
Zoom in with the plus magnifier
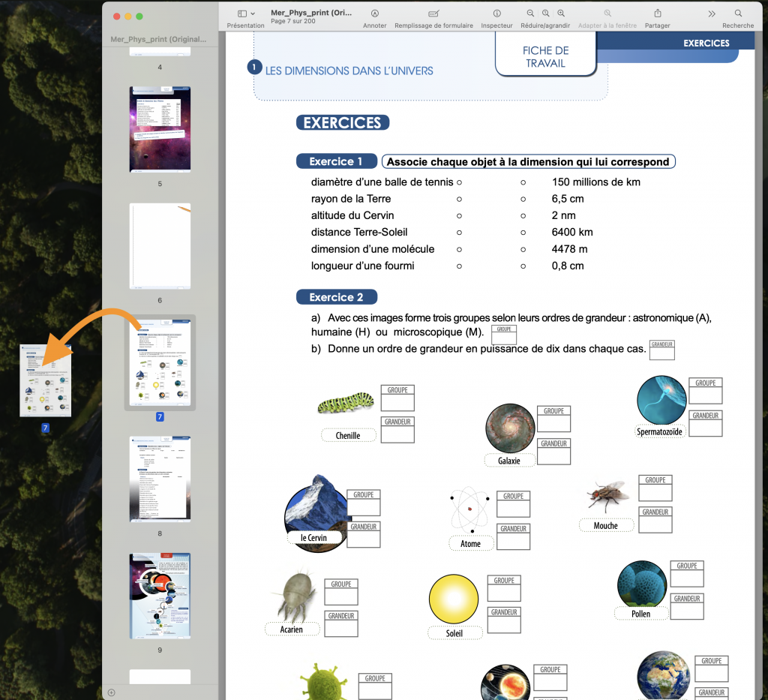coord(561,14)
